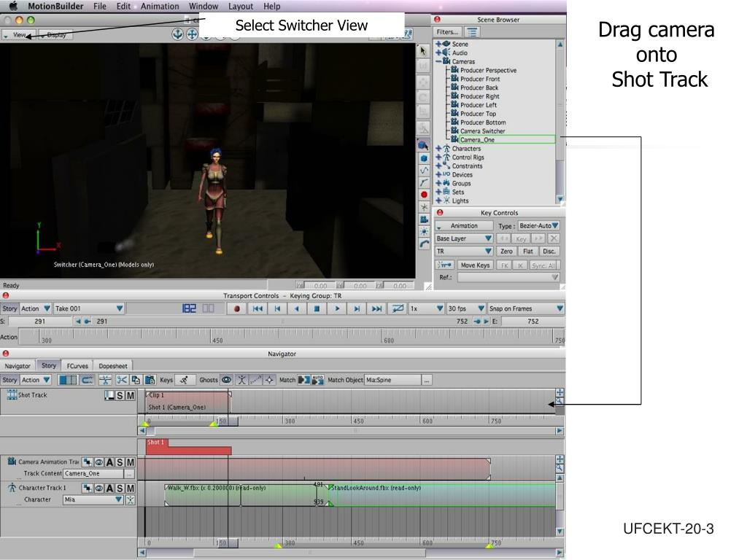The width and height of the screenshot is (747, 560).
Task: Click the blue cube icon in viewer toolbar
Action: click(x=424, y=158)
